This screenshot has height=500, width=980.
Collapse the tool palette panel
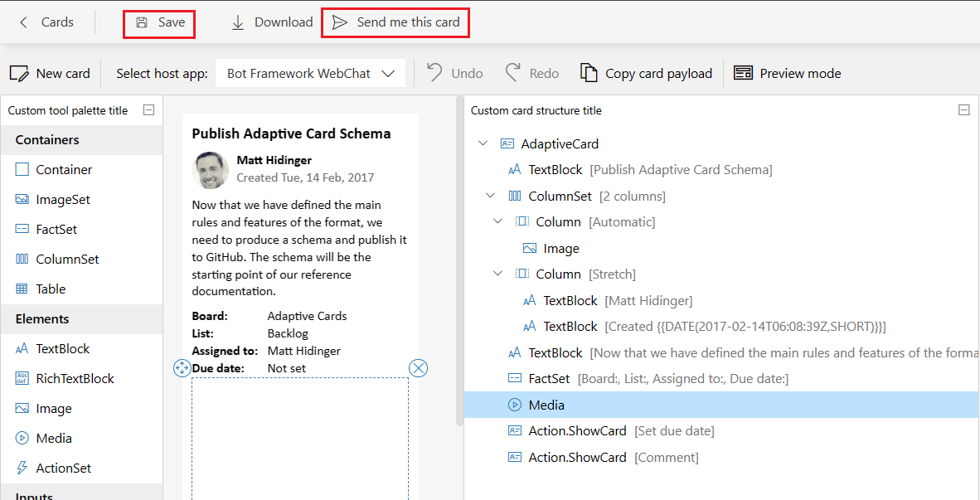click(148, 110)
